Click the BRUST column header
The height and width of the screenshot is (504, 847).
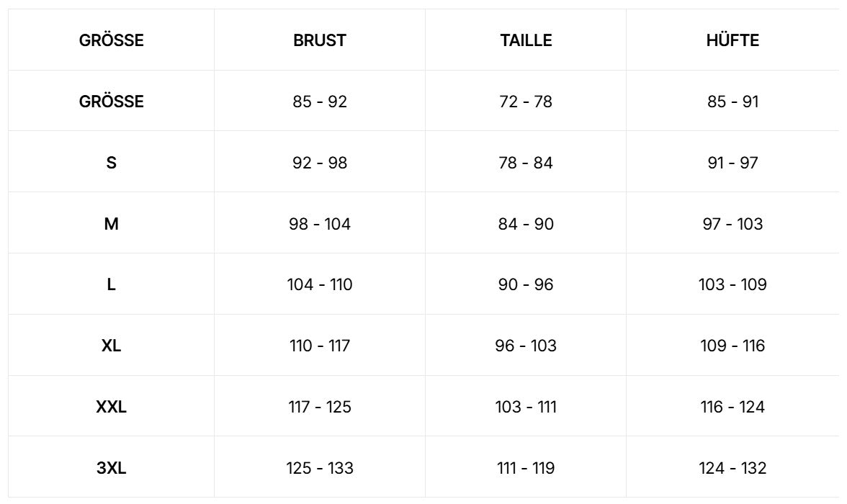pyautogui.click(x=319, y=40)
